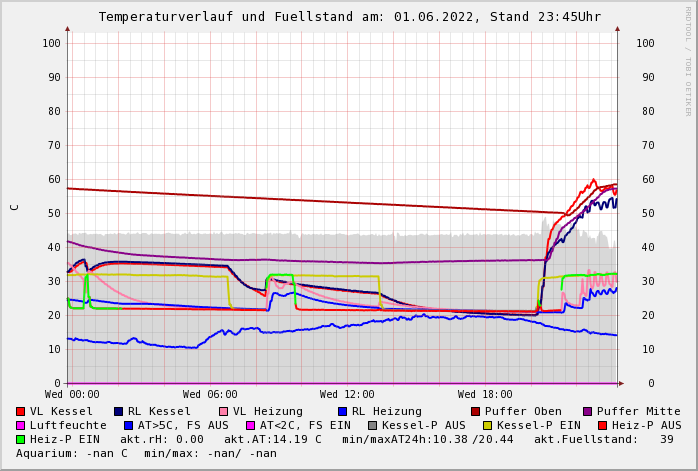Image resolution: width=698 pixels, height=471 pixels.
Task: Select the pink VL Heizung legend swatch
Action: [224, 411]
